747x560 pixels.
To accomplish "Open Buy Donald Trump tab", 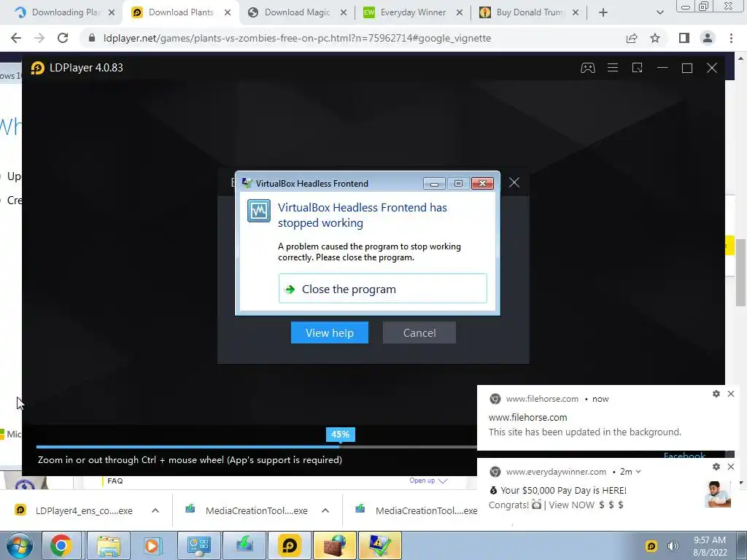I will (529, 12).
